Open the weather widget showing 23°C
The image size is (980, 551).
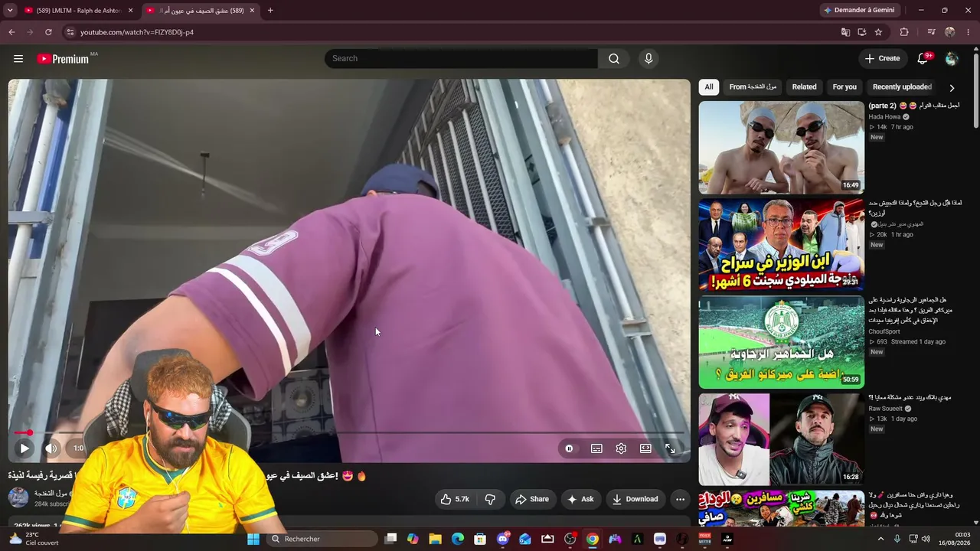pos(34,539)
